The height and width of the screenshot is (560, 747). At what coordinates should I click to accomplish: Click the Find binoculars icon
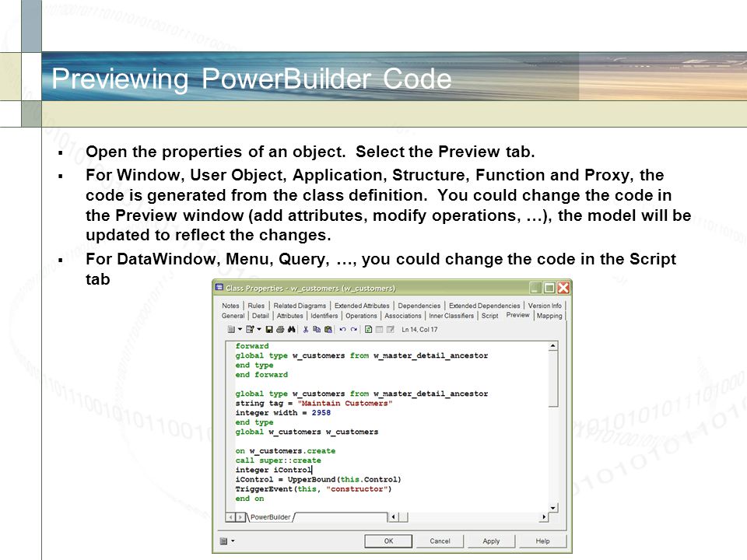click(291, 329)
